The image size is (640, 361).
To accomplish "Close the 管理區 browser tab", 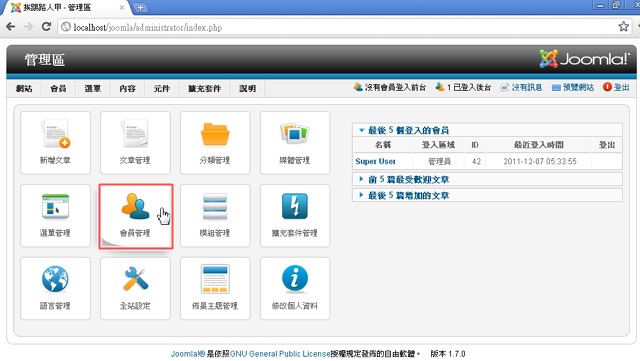I will 122,7.
